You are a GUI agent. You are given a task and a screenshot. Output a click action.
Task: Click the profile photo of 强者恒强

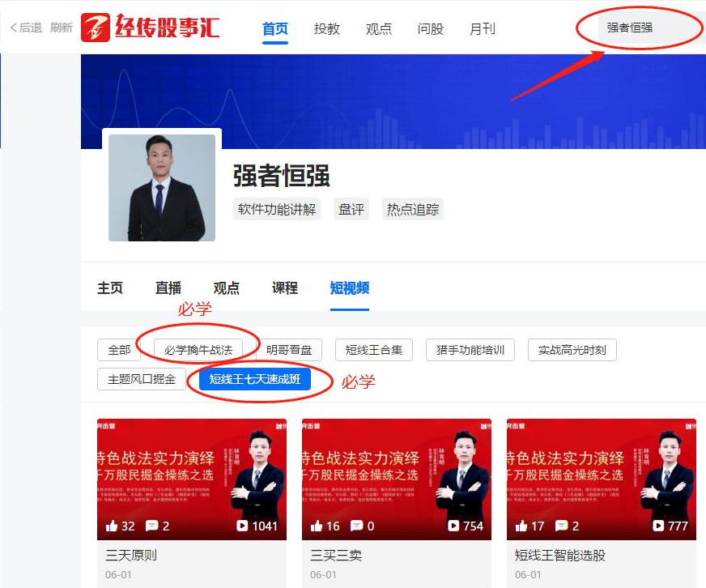coord(162,187)
